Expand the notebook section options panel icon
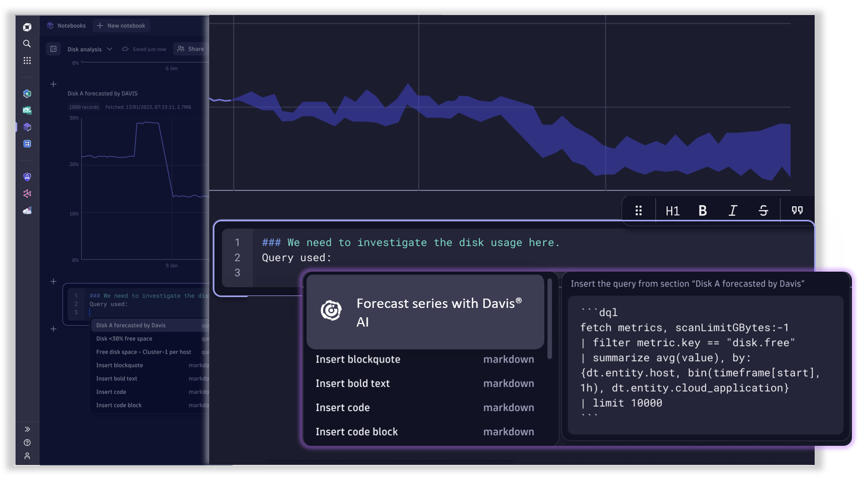The height and width of the screenshot is (479, 868). click(x=53, y=49)
